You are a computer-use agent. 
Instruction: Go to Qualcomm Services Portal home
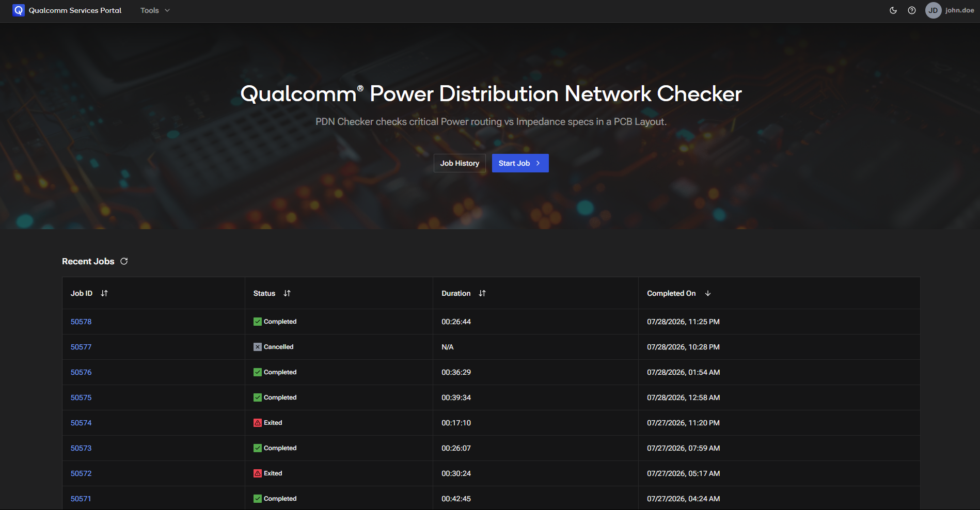[75, 10]
